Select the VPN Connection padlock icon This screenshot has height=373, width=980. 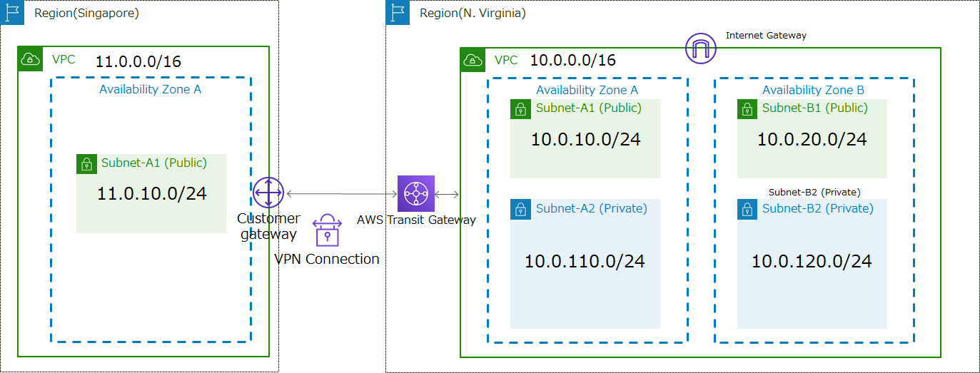[x=328, y=230]
